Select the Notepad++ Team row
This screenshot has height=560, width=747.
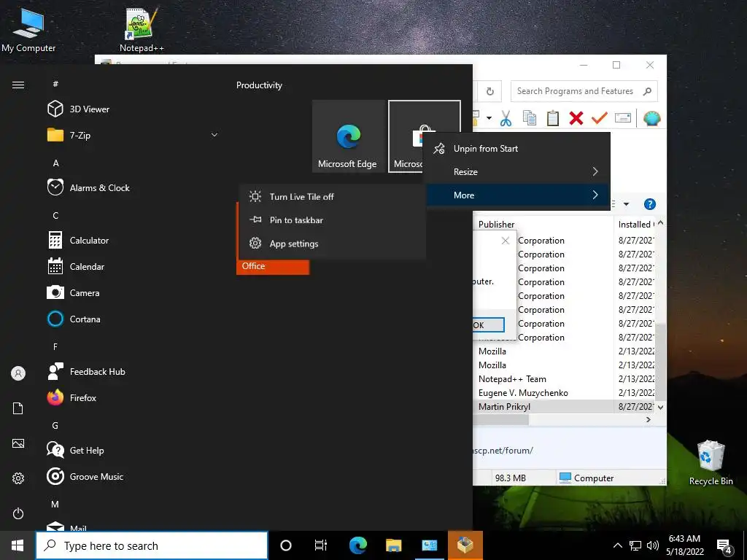coord(565,379)
